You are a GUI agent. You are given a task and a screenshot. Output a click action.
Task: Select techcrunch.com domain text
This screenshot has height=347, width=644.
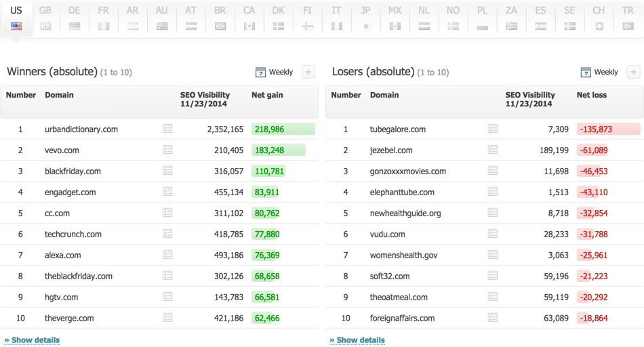73,234
